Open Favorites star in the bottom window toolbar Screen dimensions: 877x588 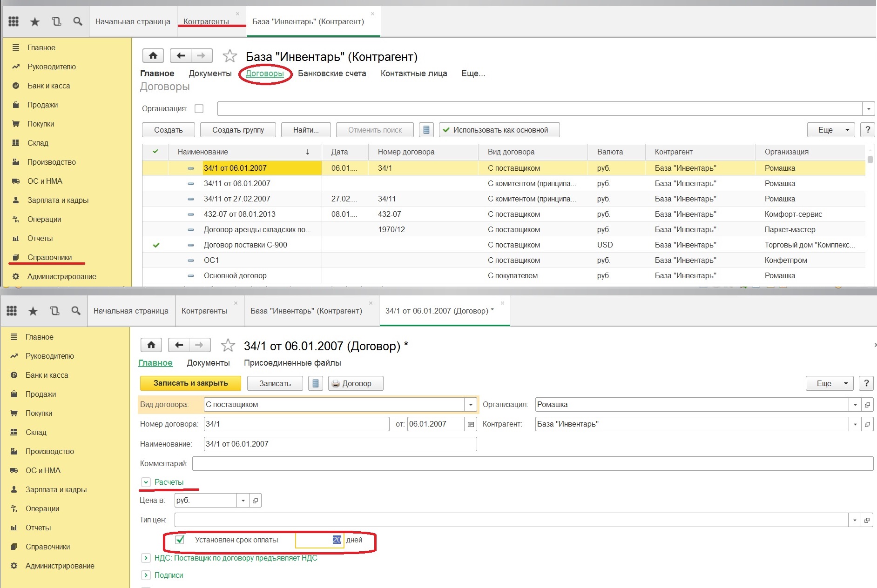point(33,311)
